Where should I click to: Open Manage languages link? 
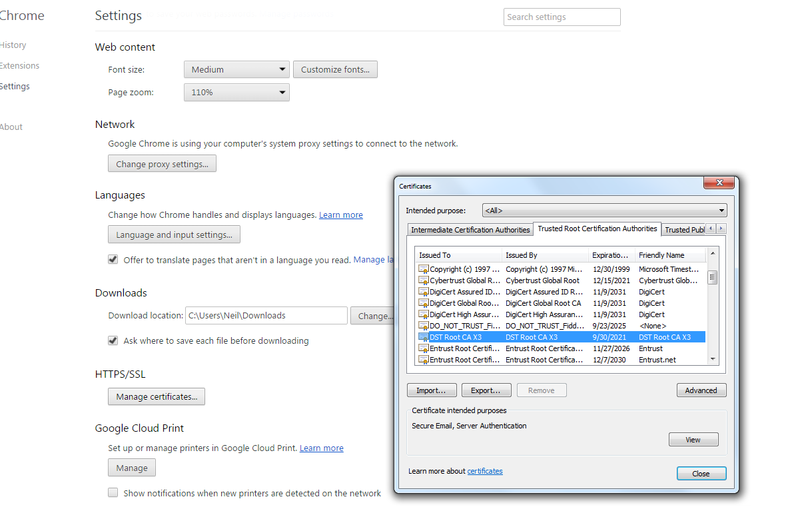pyautogui.click(x=373, y=260)
